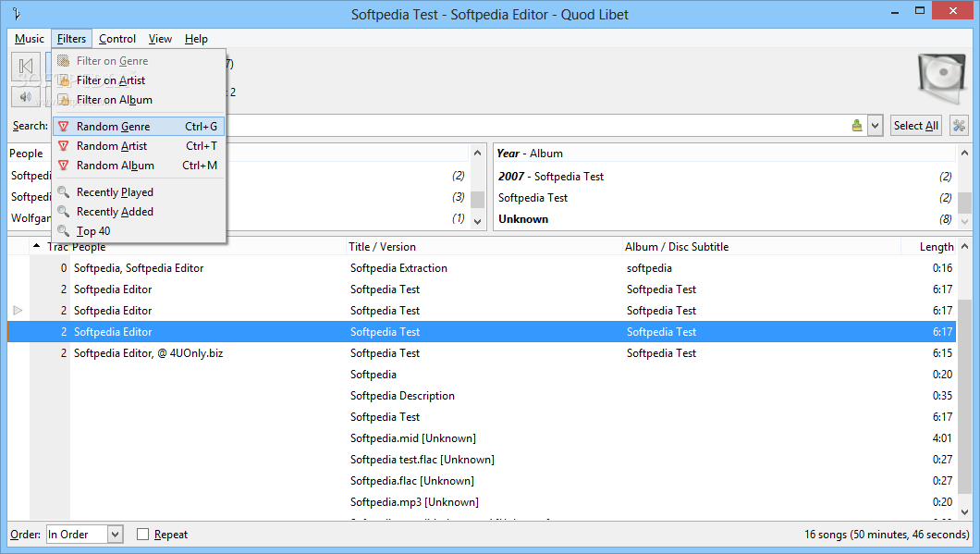Choose Filter on Album
980x554 pixels.
(x=139, y=99)
